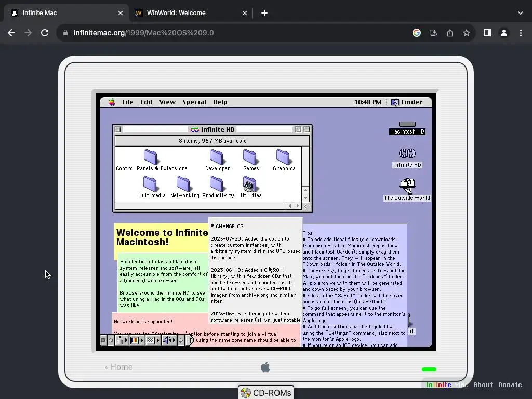Select the Multimedia folder icon
Image resolution: width=532 pixels, height=399 pixels.
pyautogui.click(x=150, y=184)
